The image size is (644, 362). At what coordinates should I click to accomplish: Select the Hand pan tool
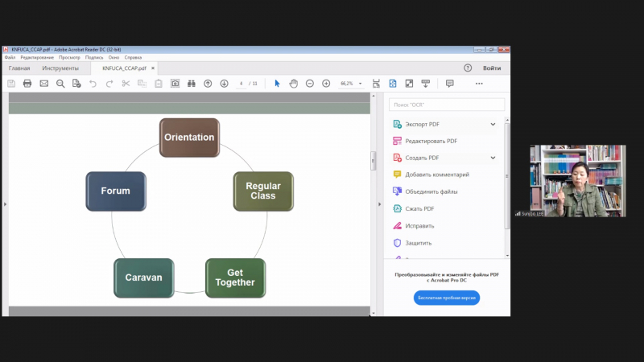click(x=294, y=84)
